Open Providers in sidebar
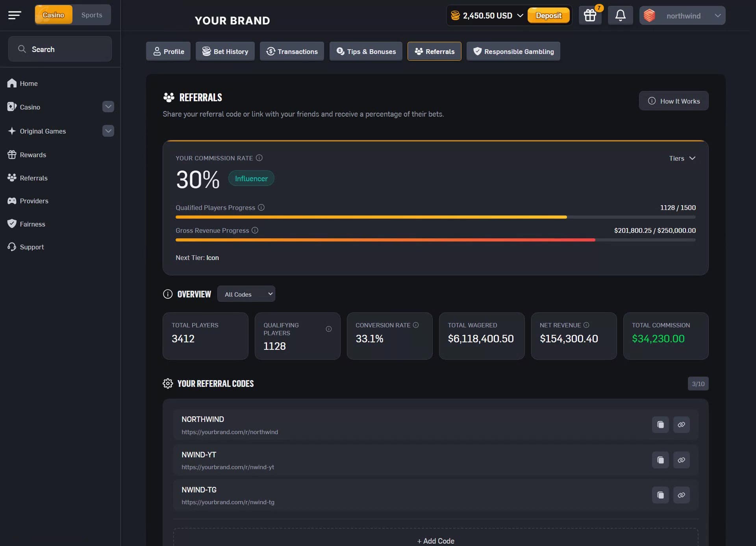756x546 pixels. pos(28,201)
